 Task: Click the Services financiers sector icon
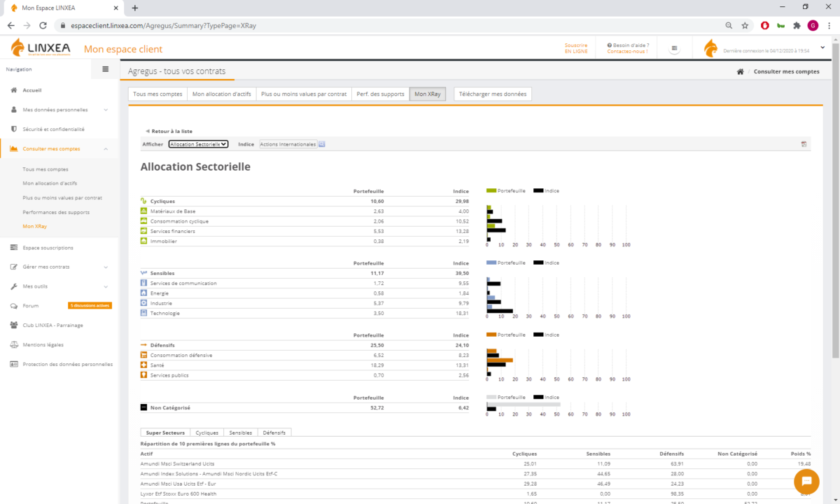[143, 231]
